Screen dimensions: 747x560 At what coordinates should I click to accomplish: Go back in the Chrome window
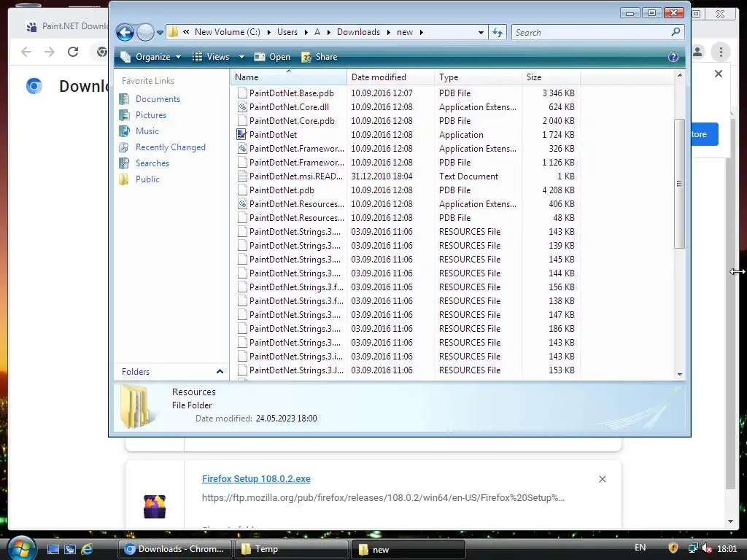point(26,52)
